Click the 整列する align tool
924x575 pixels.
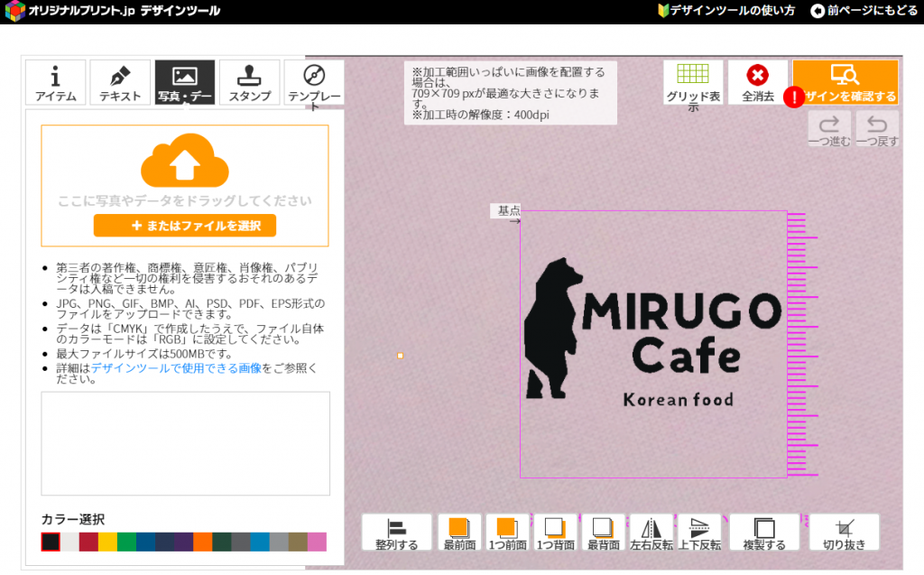click(x=397, y=533)
